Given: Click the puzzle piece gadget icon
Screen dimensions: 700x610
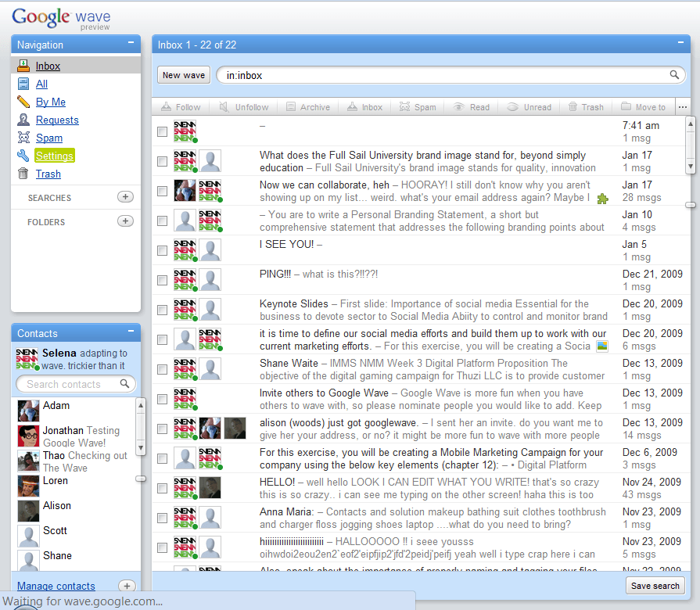Looking at the screenshot, I should click(x=602, y=199).
